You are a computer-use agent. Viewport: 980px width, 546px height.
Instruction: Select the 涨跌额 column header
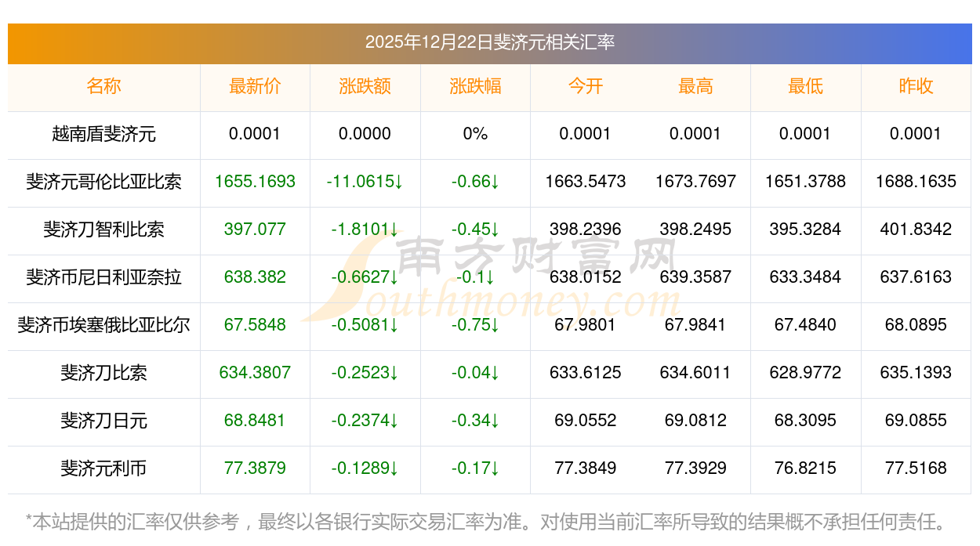365,86
